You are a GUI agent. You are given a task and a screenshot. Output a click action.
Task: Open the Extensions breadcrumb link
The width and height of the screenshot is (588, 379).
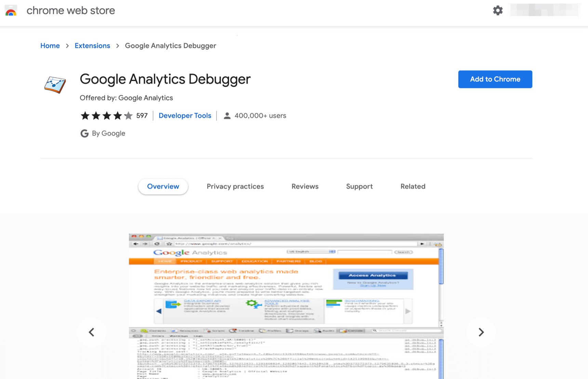[92, 46]
